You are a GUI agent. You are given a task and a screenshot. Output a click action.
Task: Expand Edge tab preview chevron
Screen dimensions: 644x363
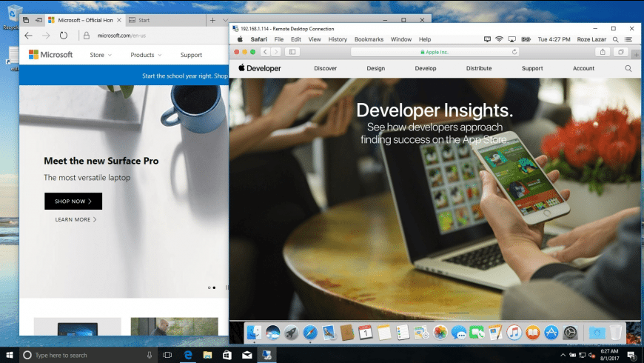coord(225,20)
